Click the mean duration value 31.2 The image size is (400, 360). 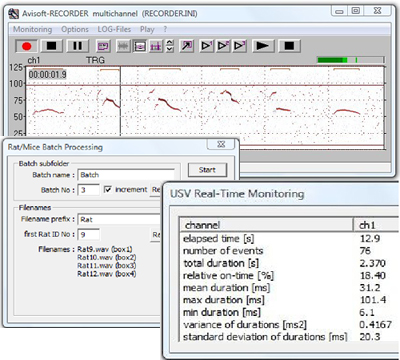click(370, 288)
